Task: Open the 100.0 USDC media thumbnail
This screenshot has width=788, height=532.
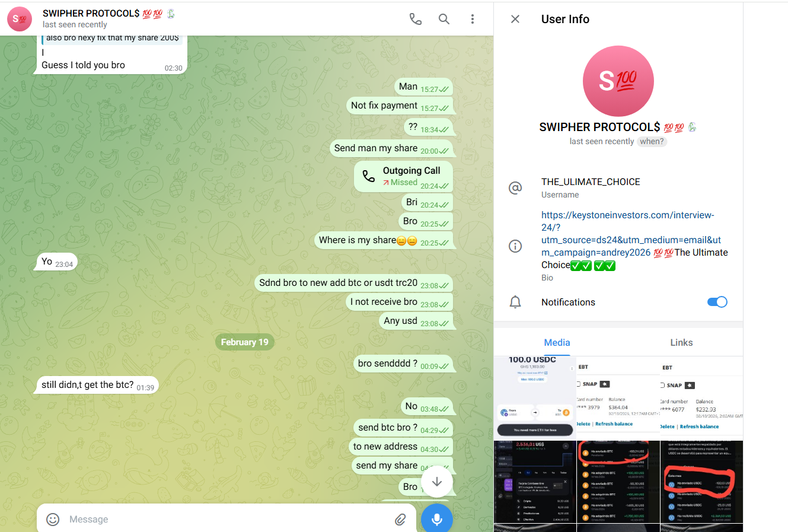Action: pyautogui.click(x=535, y=397)
